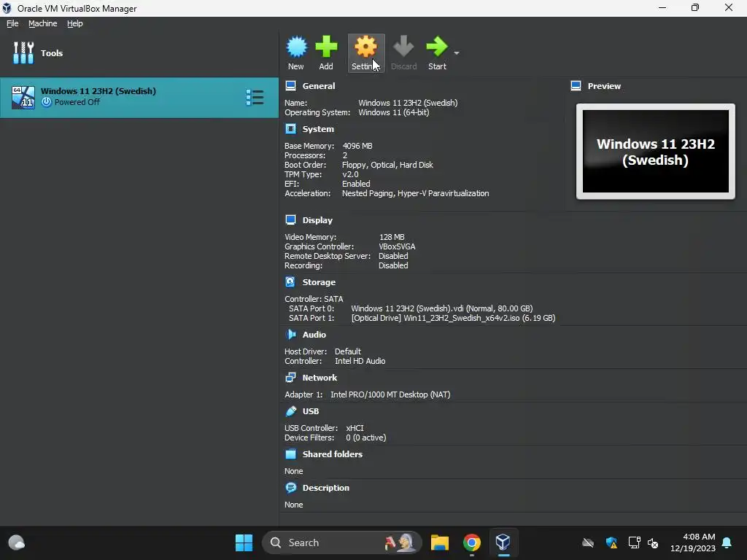Screen dimensions: 747x560
Task: Click the VM preview thumbnail
Action: point(656,152)
